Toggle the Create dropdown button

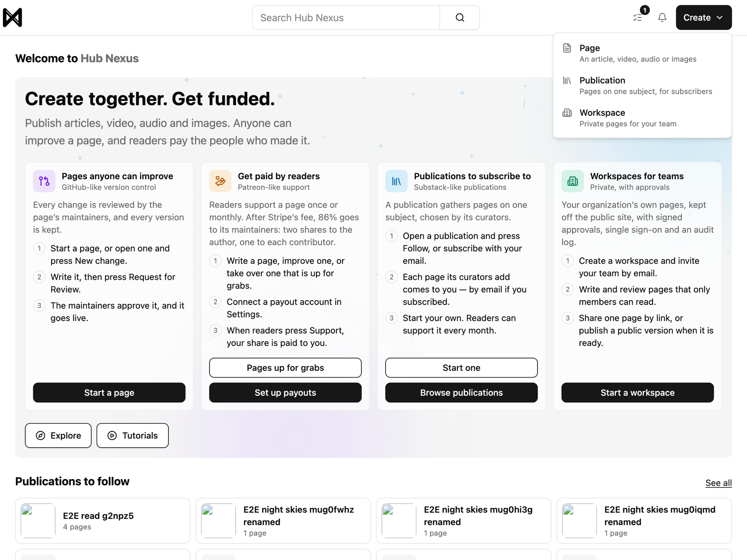coord(704,17)
